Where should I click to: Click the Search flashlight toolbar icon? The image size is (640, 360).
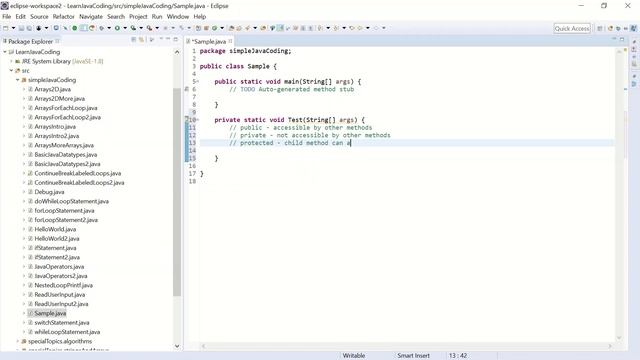point(247,28)
